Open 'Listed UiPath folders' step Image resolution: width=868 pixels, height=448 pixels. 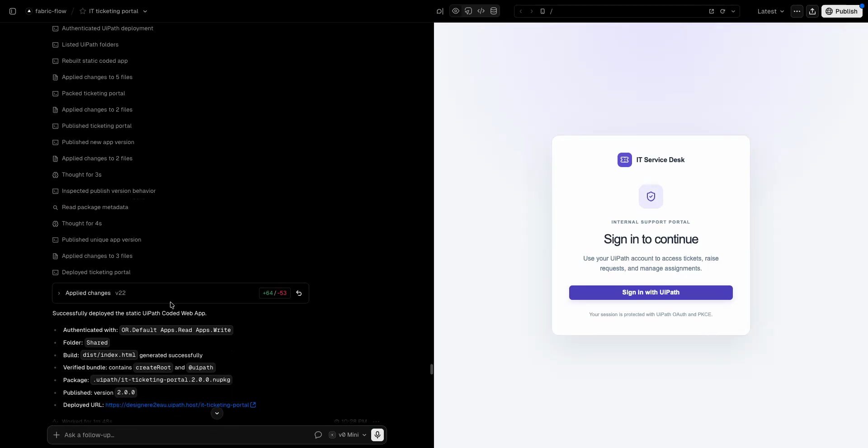click(x=85, y=45)
